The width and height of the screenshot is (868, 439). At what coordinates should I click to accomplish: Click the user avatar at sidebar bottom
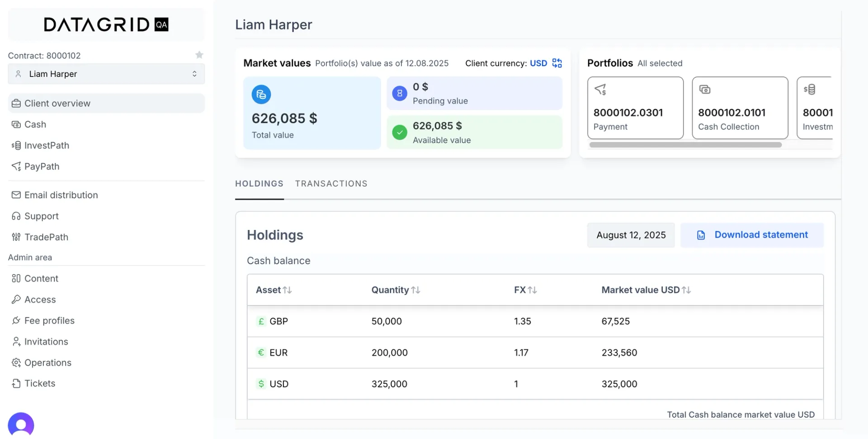coord(21,425)
